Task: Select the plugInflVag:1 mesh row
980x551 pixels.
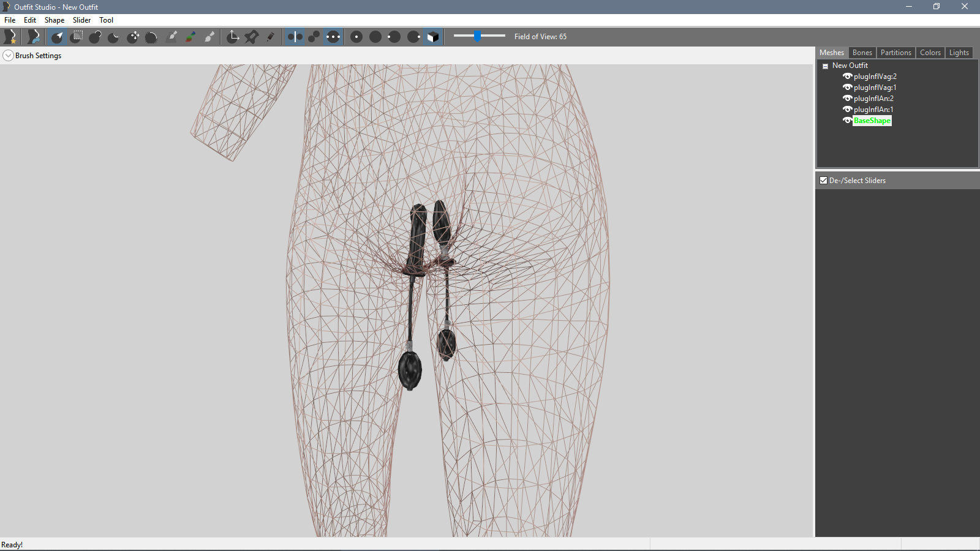Action: (875, 88)
